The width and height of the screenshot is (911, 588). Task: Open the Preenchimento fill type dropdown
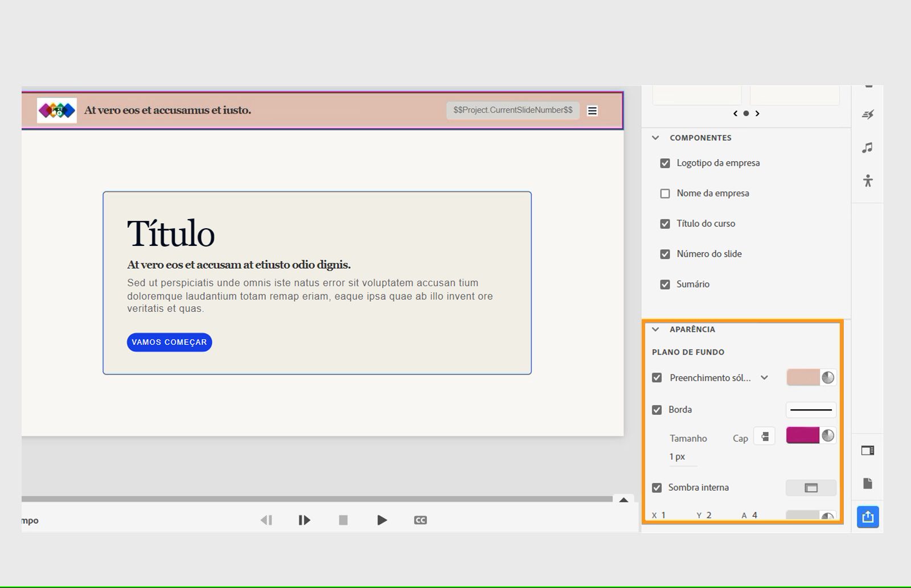pos(765,377)
